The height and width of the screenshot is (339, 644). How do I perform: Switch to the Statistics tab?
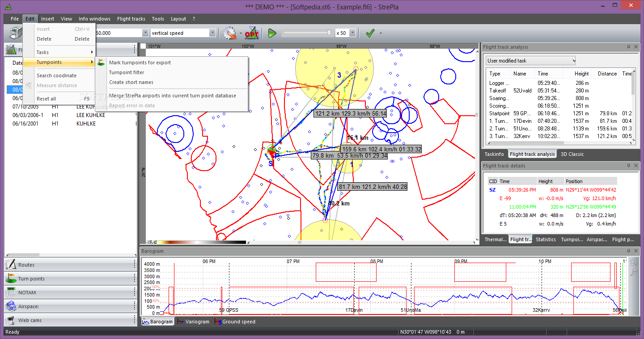546,239
